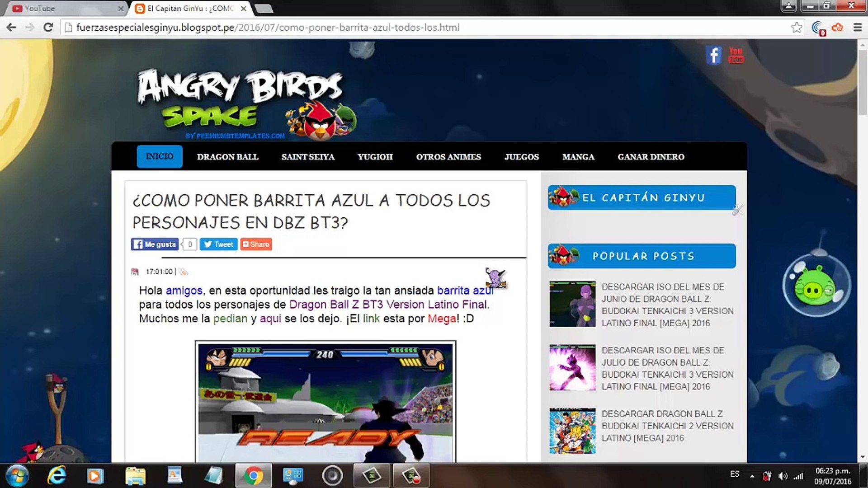Click the Facebook Me gusta button
The width and height of the screenshot is (868, 488).
[155, 244]
